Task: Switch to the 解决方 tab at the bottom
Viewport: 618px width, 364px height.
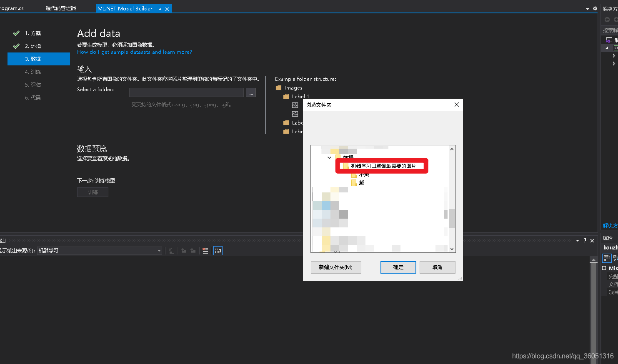Action: click(x=610, y=226)
